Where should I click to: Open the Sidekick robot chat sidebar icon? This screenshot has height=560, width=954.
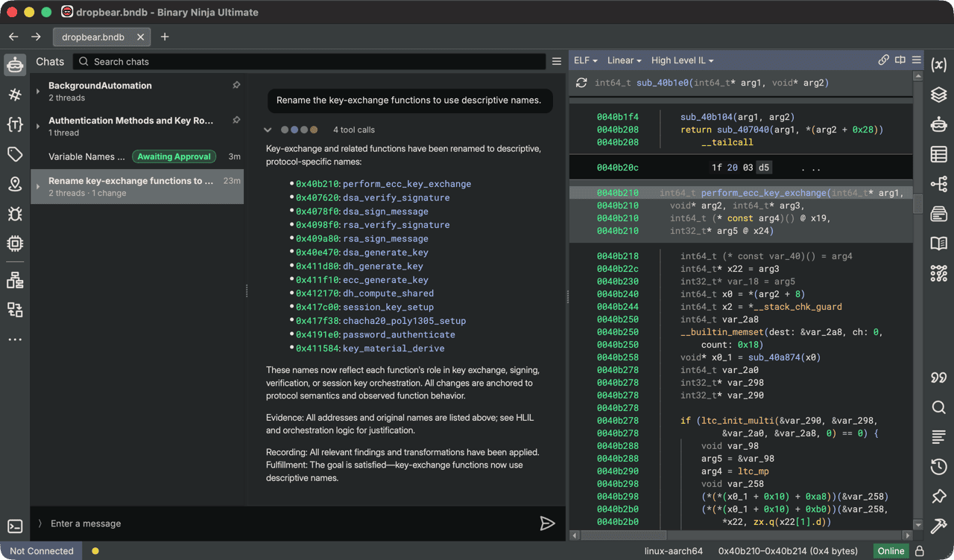click(x=15, y=65)
